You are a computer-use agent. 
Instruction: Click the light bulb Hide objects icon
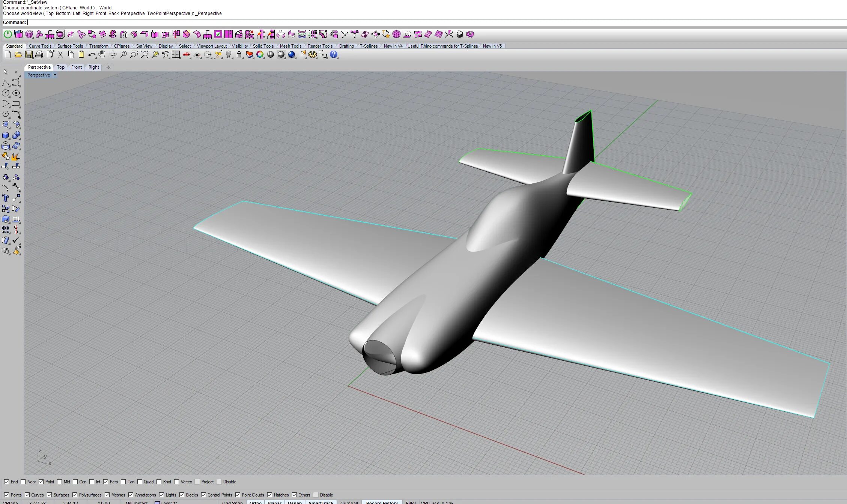229,55
